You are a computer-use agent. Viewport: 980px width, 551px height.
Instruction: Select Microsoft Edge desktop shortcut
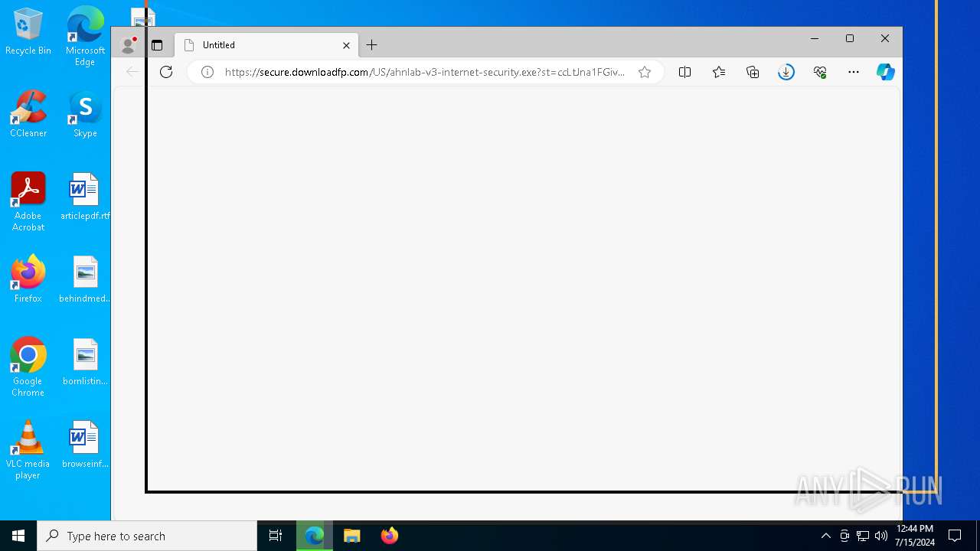click(x=85, y=36)
